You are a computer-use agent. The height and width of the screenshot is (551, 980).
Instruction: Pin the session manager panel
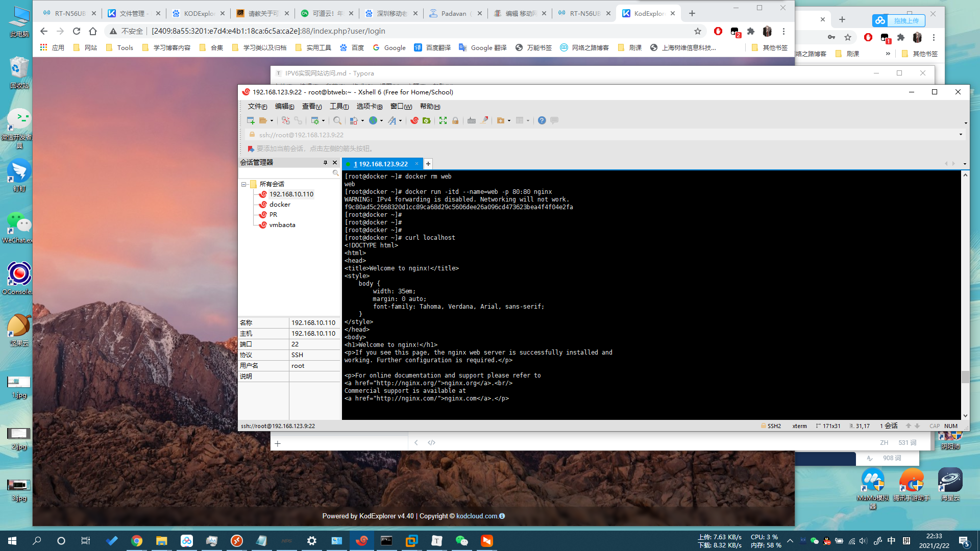tap(325, 162)
